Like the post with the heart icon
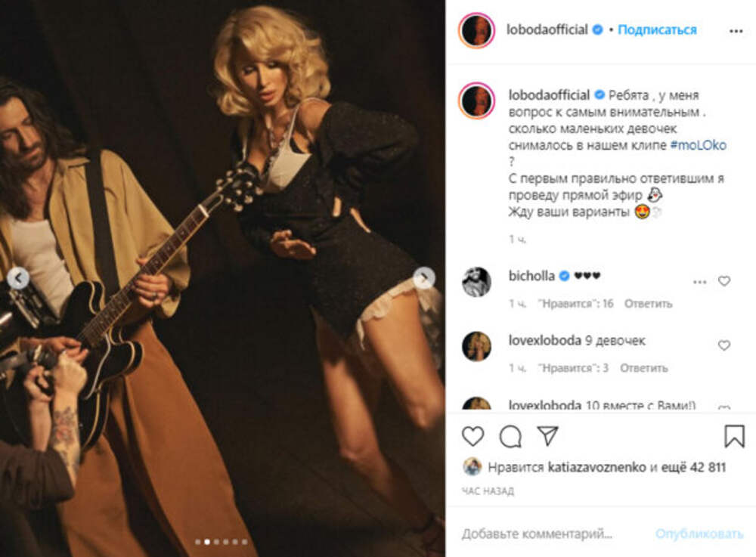756x557 pixels. pos(472,436)
